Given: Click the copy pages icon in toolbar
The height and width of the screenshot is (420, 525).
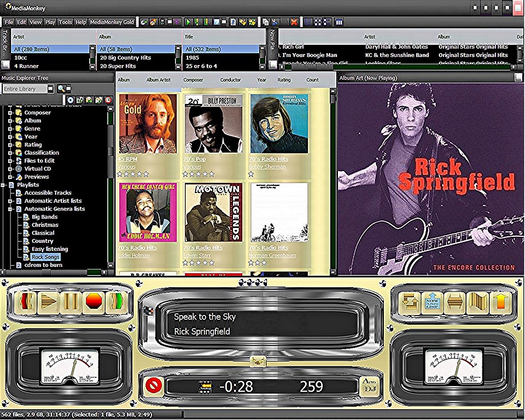Looking at the screenshot, I should pos(266,22).
